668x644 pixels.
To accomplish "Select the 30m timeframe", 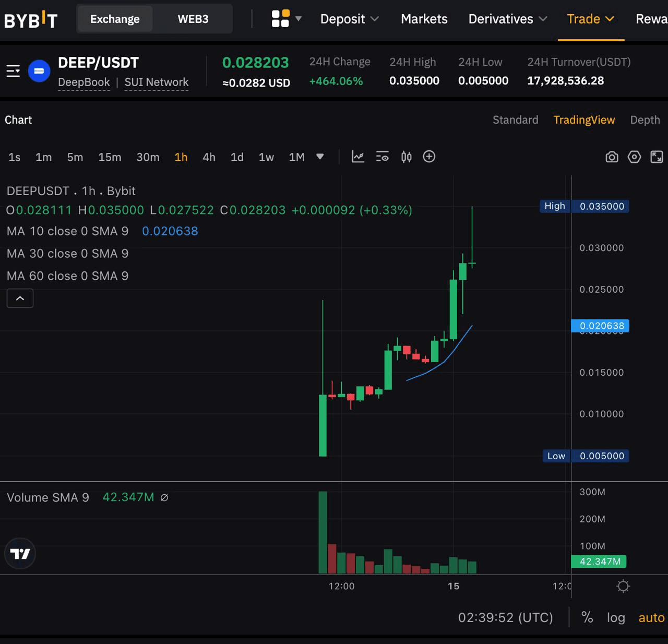I will [x=148, y=157].
